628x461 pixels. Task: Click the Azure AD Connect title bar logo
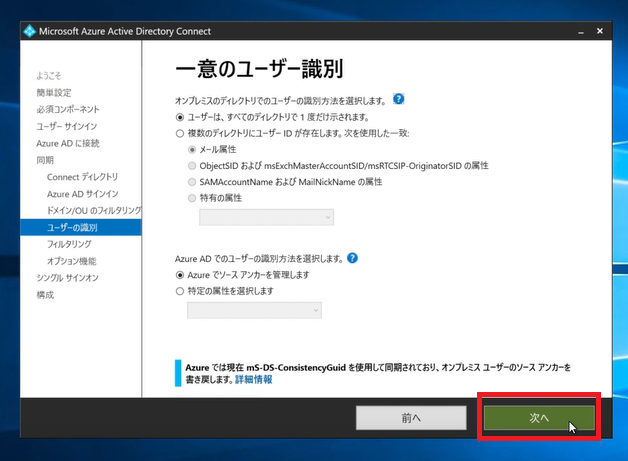(30, 31)
